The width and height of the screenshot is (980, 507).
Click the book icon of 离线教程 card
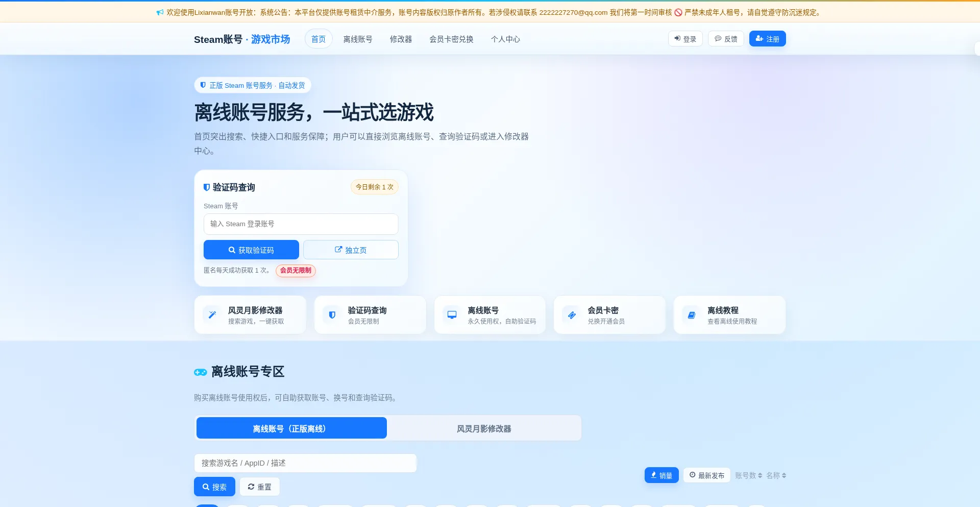pos(692,315)
